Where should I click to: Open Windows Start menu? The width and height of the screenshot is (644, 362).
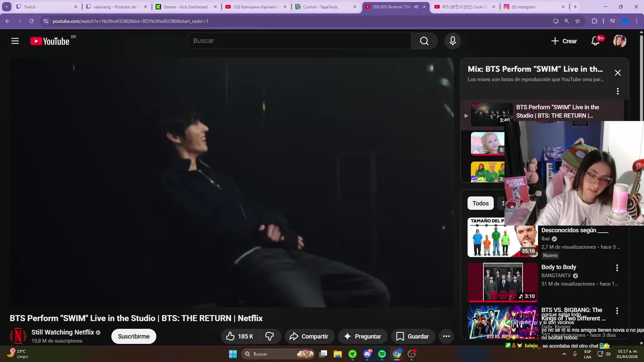pos(233,354)
